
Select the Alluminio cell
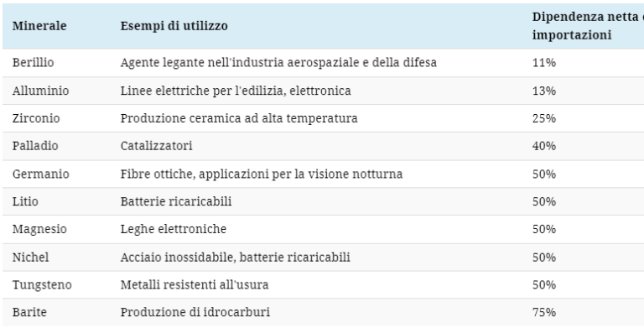tap(40, 91)
